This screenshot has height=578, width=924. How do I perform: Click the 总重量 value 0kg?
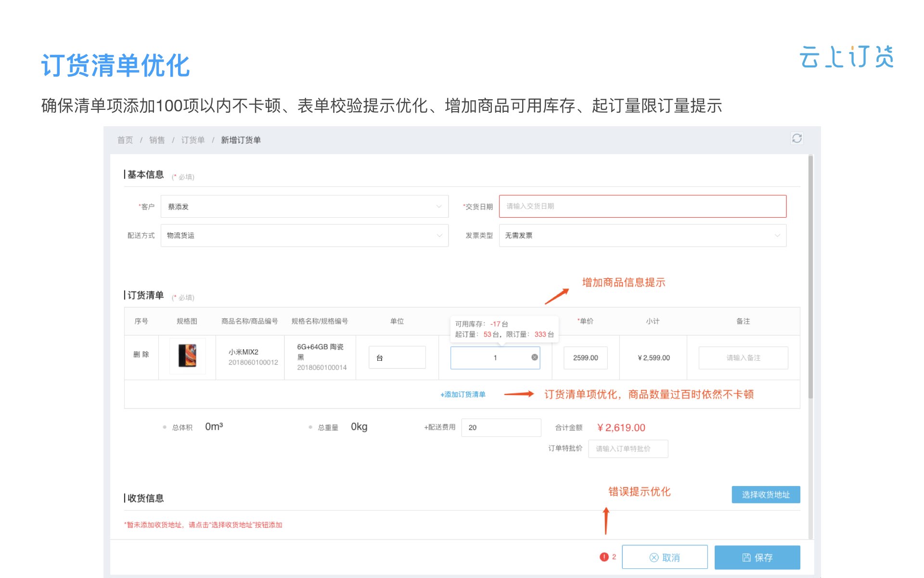tap(359, 427)
